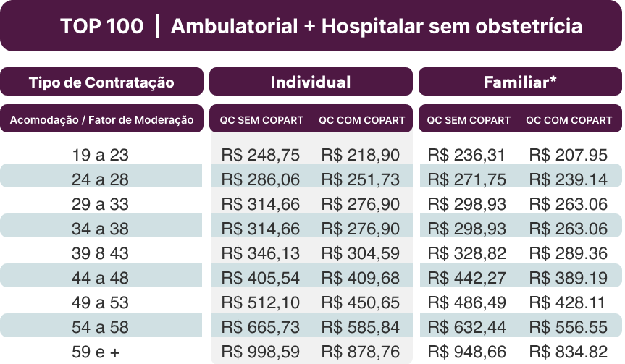Click the R$ 346,13 price cell

click(261, 253)
